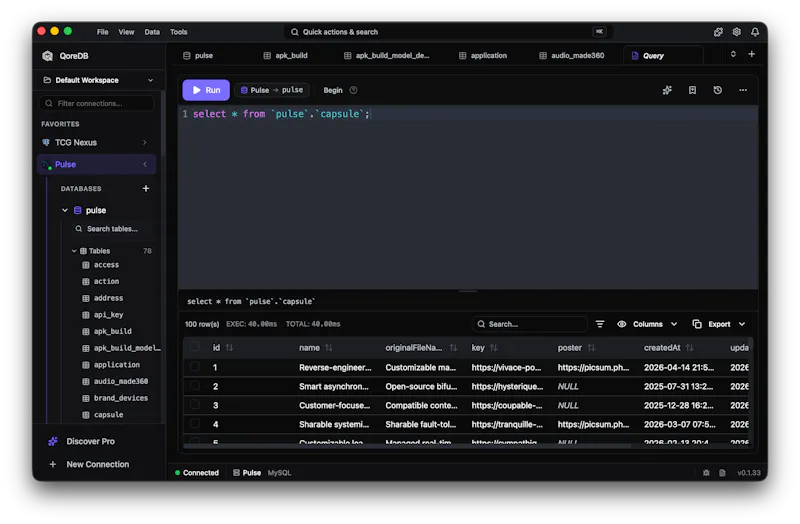Click the Discover Pro sparkle item
This screenshot has width=800, height=524.
coord(82,442)
